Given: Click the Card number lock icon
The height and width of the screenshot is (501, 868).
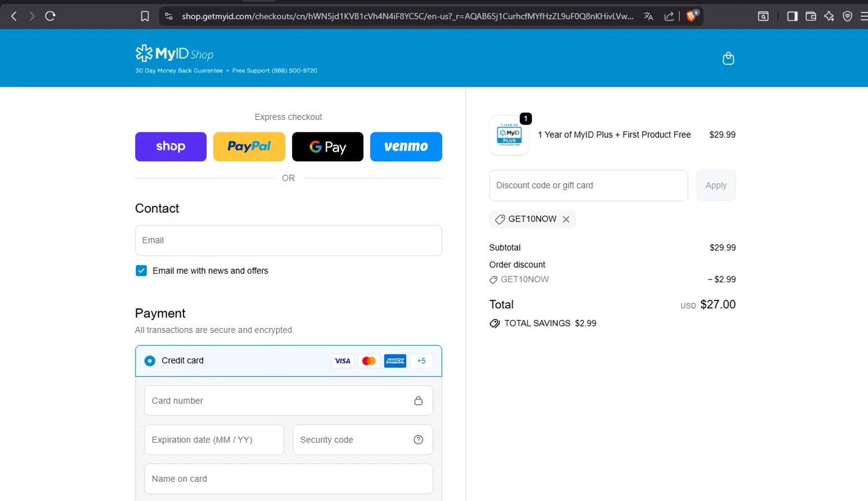Looking at the screenshot, I should (x=418, y=400).
